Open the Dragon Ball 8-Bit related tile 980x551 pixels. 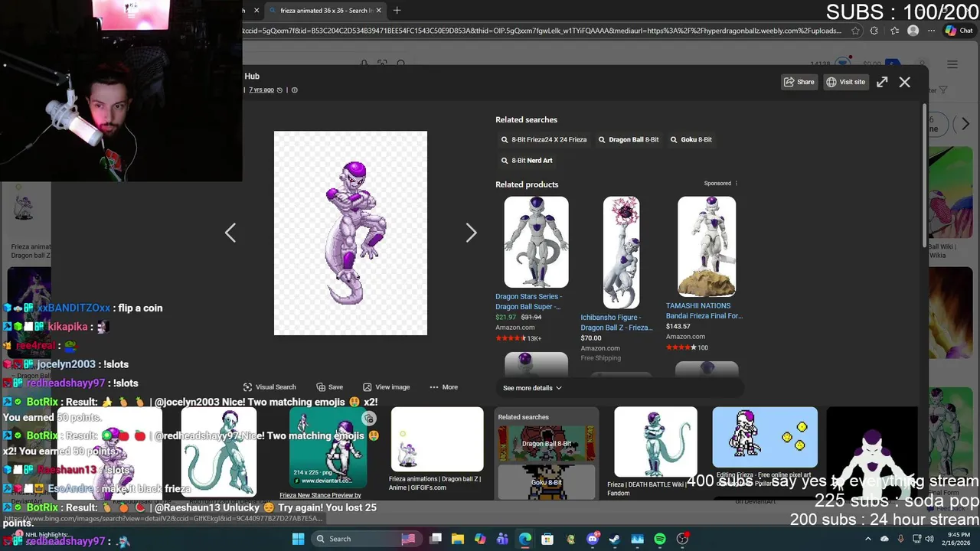pyautogui.click(x=547, y=443)
